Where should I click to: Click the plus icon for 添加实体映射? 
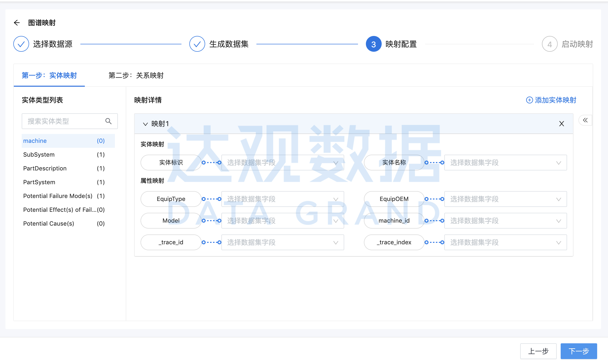[529, 100]
